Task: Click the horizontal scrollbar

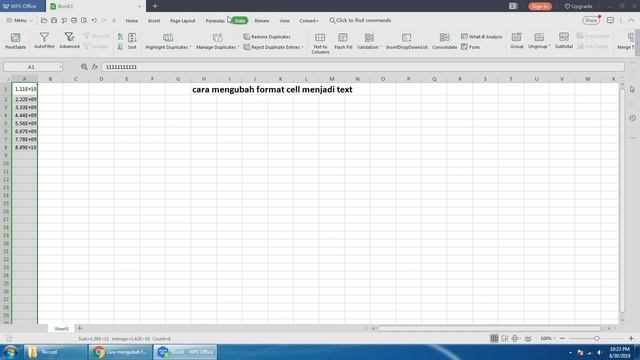Action: 489,328
